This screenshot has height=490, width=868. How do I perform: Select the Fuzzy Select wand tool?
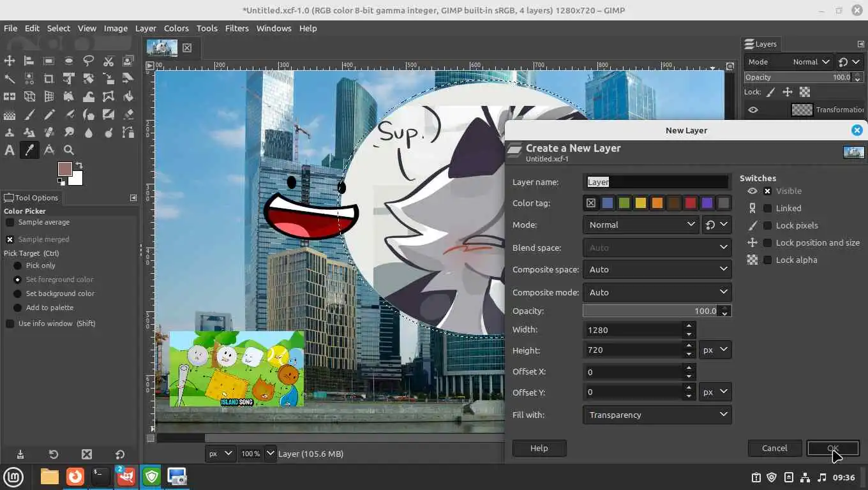click(x=10, y=78)
